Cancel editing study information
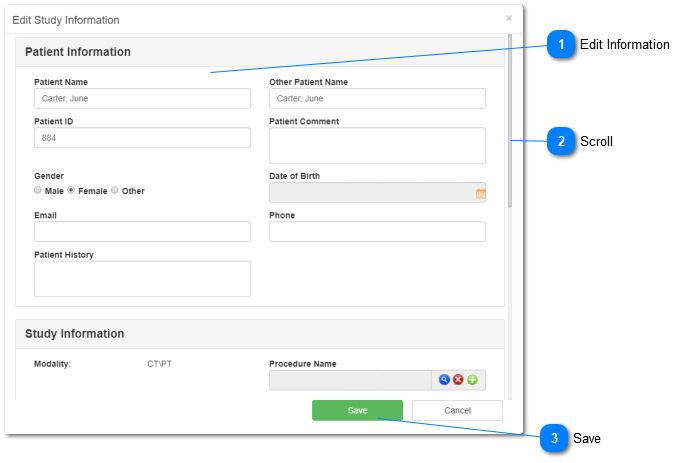The image size is (686, 463). [x=457, y=410]
